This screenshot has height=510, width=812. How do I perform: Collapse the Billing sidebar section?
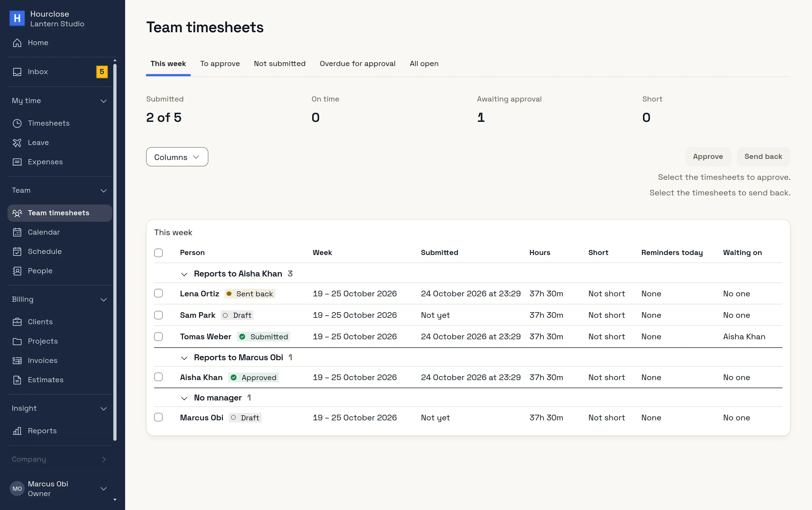tap(104, 300)
